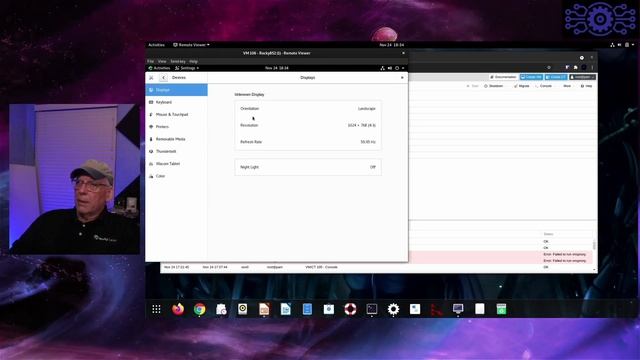Click Proxmox log panel scrollbar
640x360 pixels.
(594, 246)
